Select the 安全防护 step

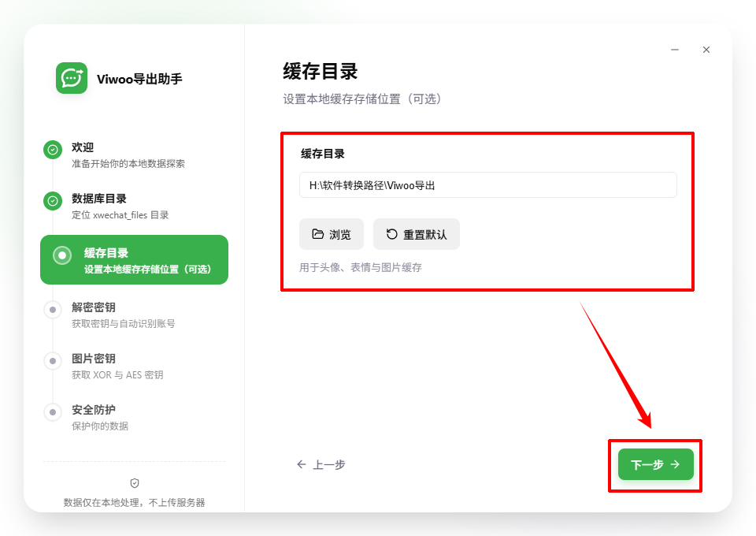[134, 417]
